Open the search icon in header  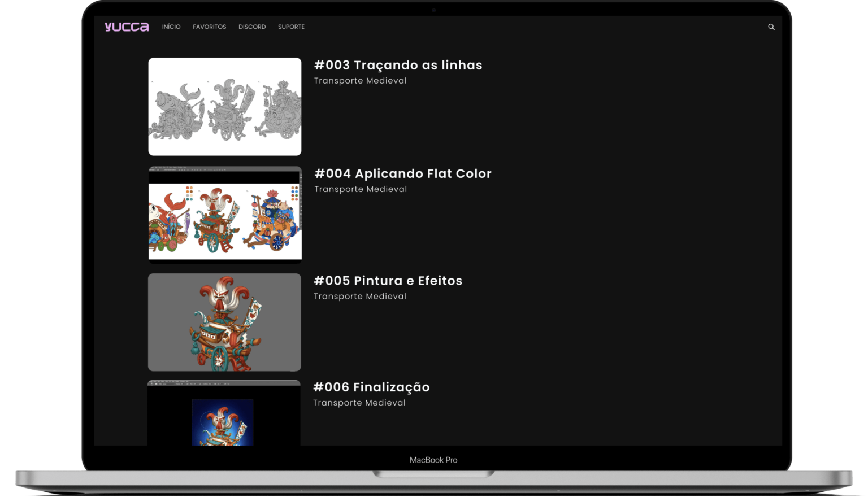coord(771,27)
